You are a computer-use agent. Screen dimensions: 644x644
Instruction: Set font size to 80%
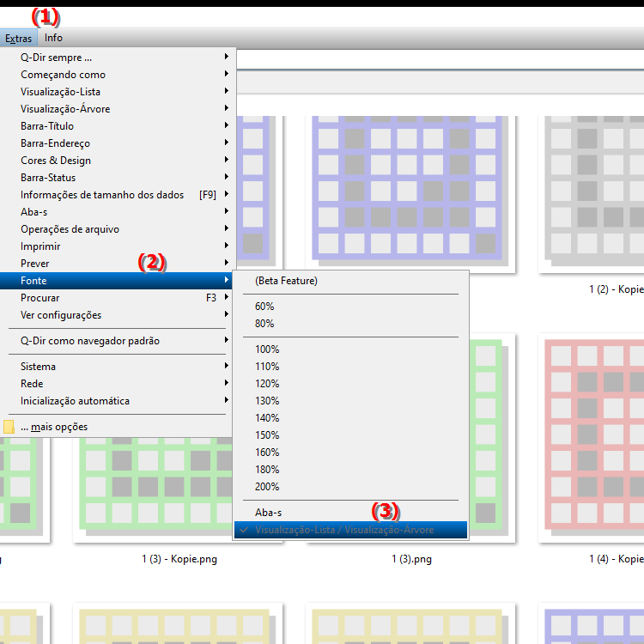350,324
